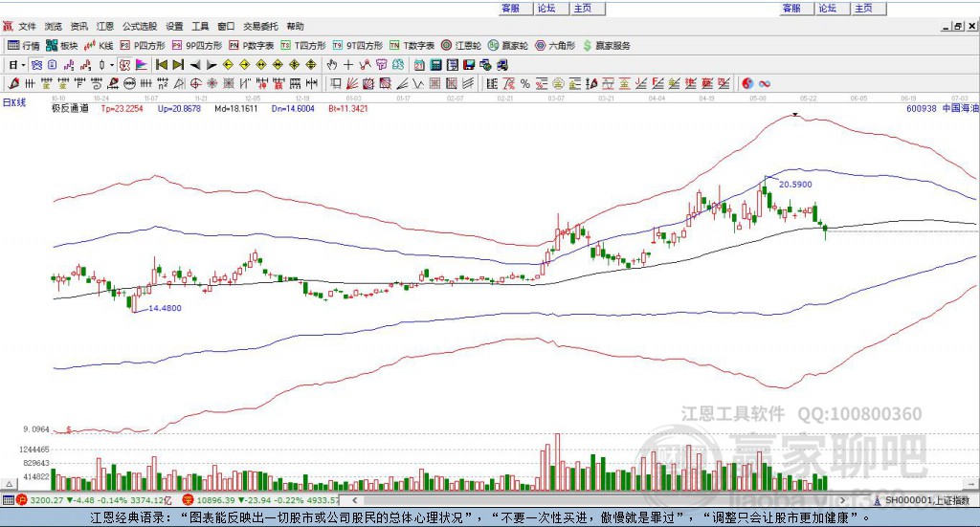The height and width of the screenshot is (527, 980).
Task: Open the 江恩 menu
Action: click(105, 26)
